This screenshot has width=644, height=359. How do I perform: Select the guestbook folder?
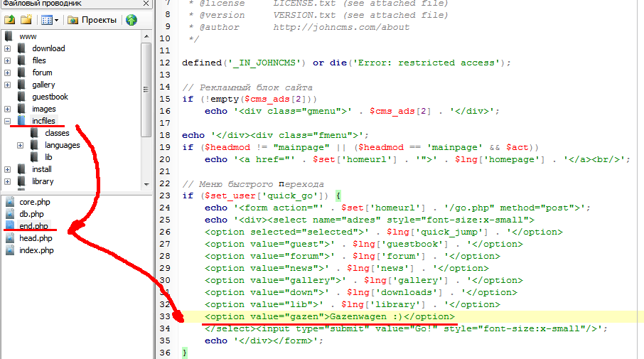point(50,97)
